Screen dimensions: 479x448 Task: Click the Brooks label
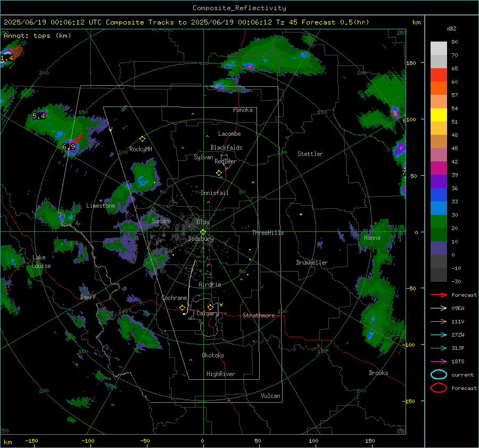[x=378, y=373]
